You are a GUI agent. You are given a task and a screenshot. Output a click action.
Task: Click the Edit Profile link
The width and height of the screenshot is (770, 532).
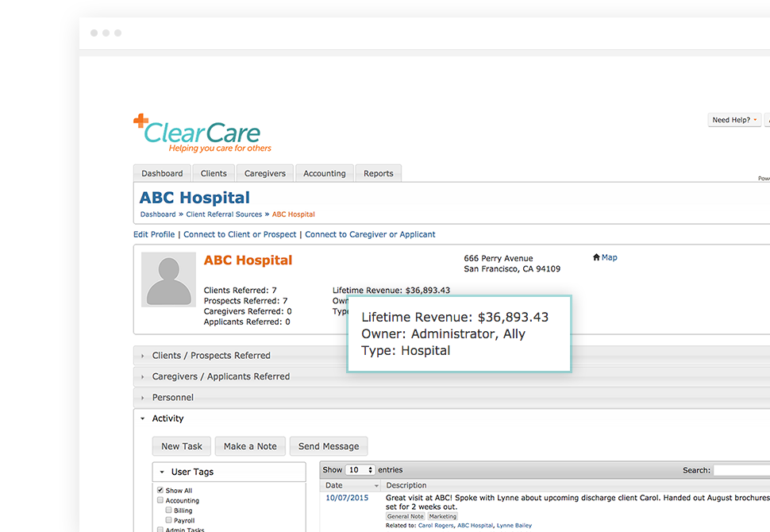[154, 234]
